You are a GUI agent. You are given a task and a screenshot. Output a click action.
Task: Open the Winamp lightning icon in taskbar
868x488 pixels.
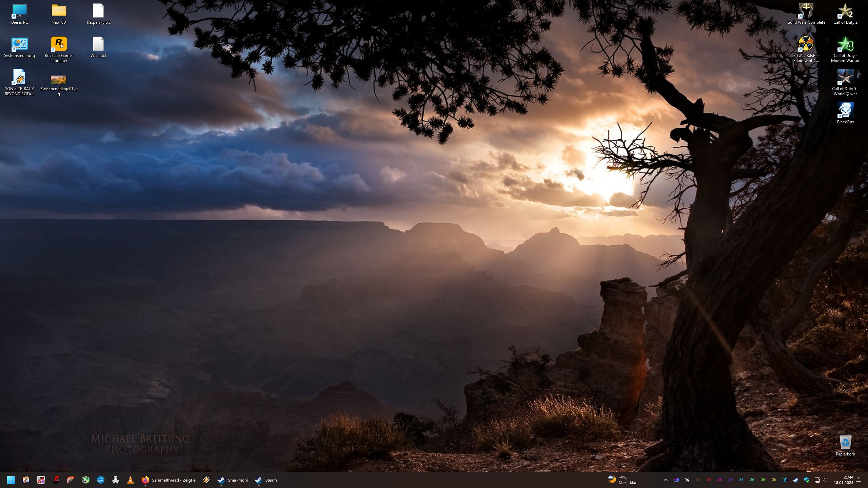(x=206, y=480)
